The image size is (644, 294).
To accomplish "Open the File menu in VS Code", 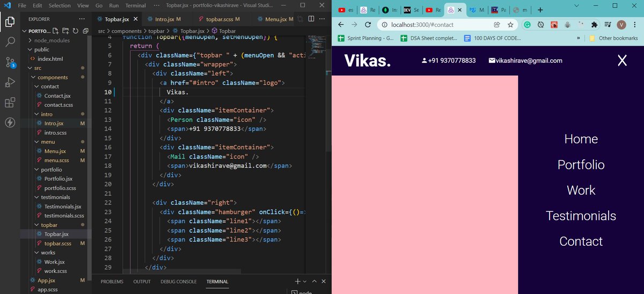I will pyautogui.click(x=22, y=5).
